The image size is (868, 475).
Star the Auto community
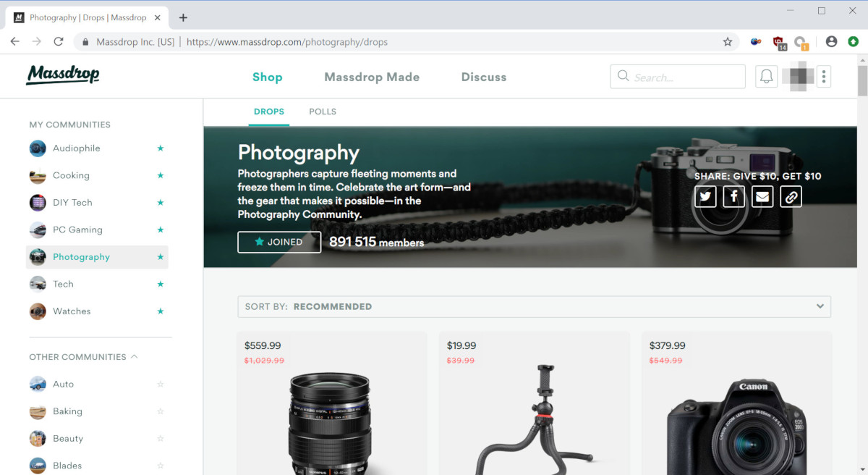pos(161,384)
